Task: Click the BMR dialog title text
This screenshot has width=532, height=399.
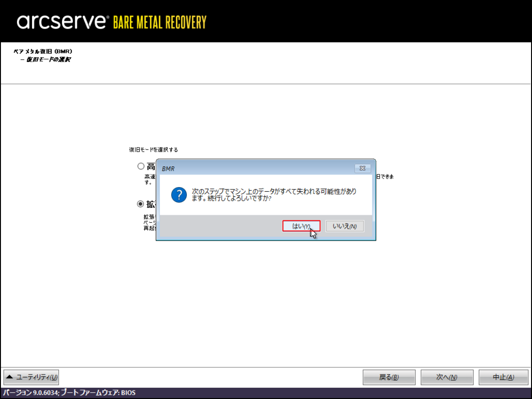Action: pyautogui.click(x=168, y=168)
